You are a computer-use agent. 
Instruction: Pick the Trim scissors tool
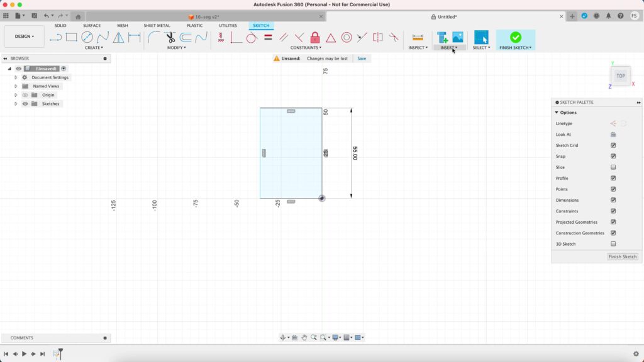click(170, 38)
